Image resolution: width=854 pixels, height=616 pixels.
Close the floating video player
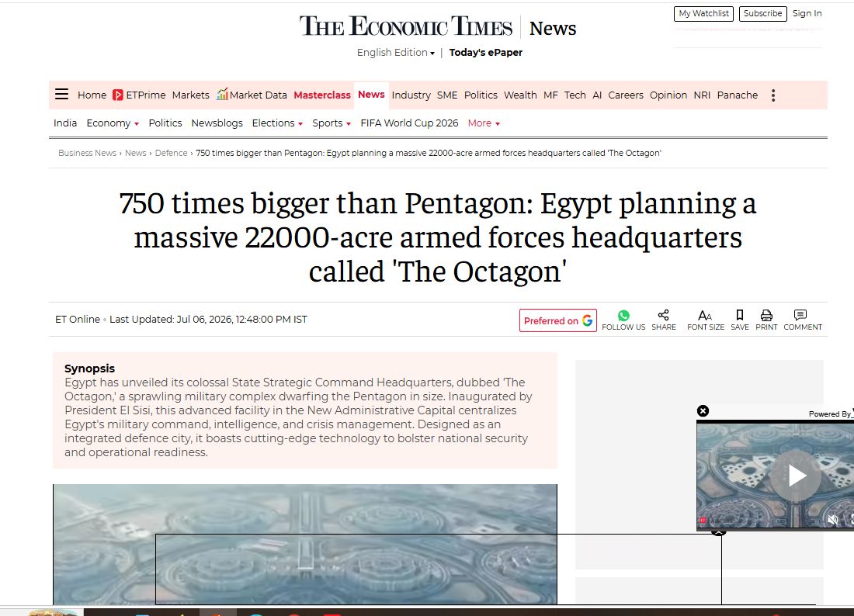703,411
